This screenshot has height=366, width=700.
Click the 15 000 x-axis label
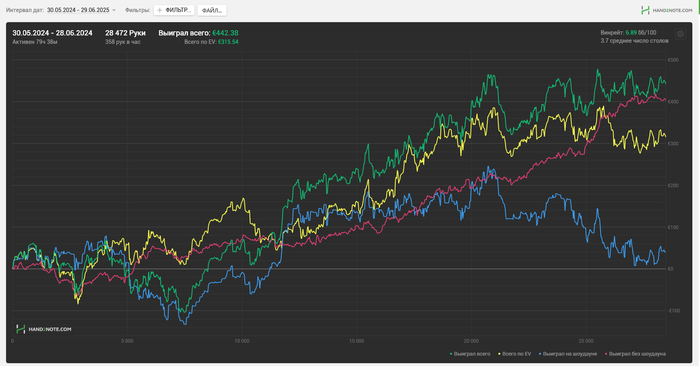click(356, 341)
